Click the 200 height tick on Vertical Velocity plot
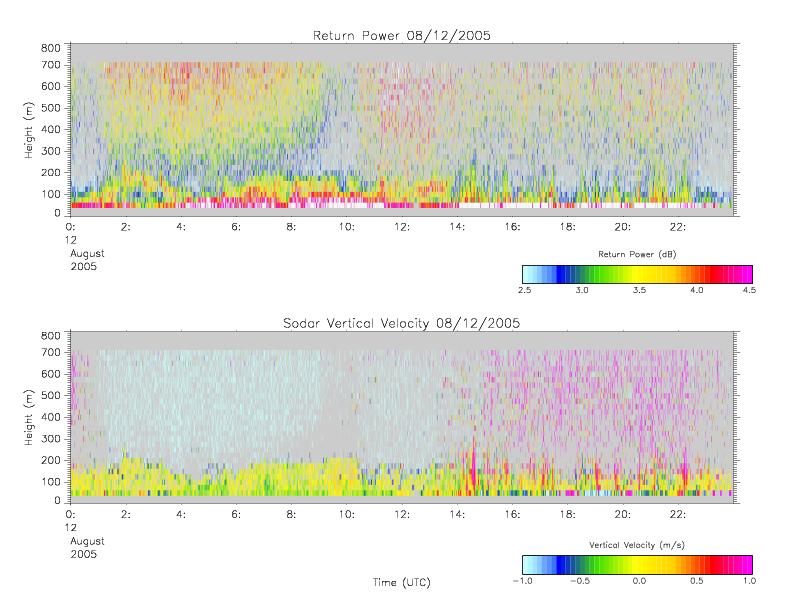 point(50,460)
